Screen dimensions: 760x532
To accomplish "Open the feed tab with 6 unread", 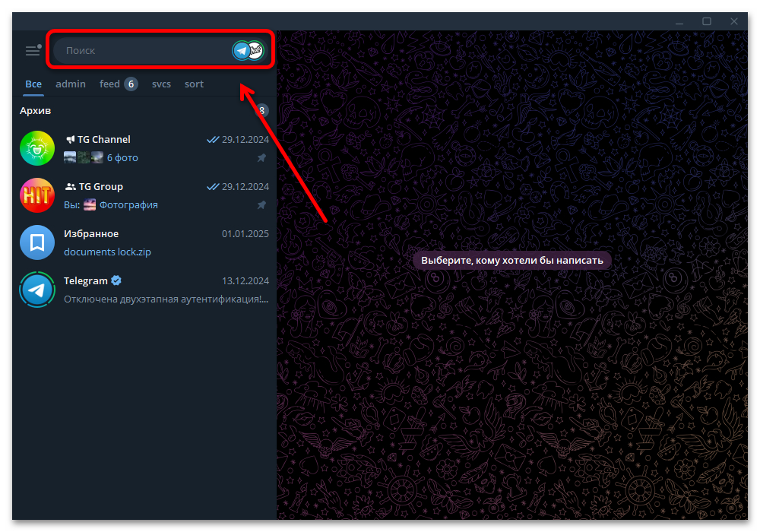I will [119, 84].
